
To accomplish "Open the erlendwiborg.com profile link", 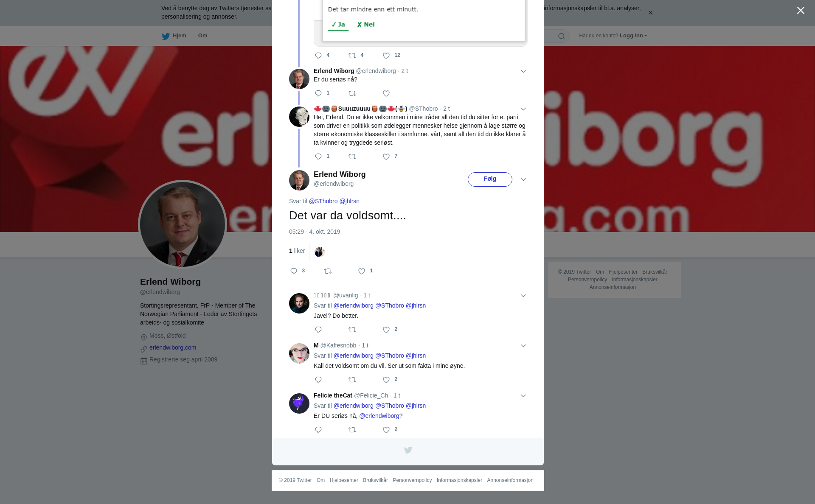I will point(173,347).
